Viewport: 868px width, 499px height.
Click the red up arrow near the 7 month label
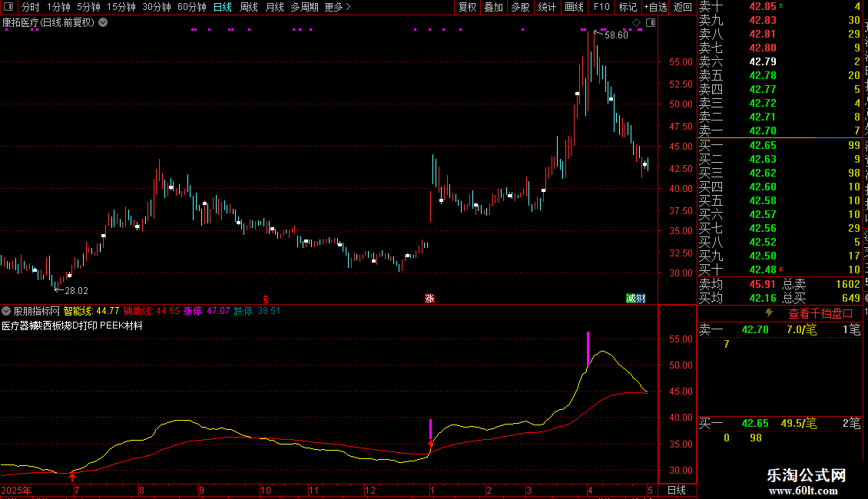point(72,476)
